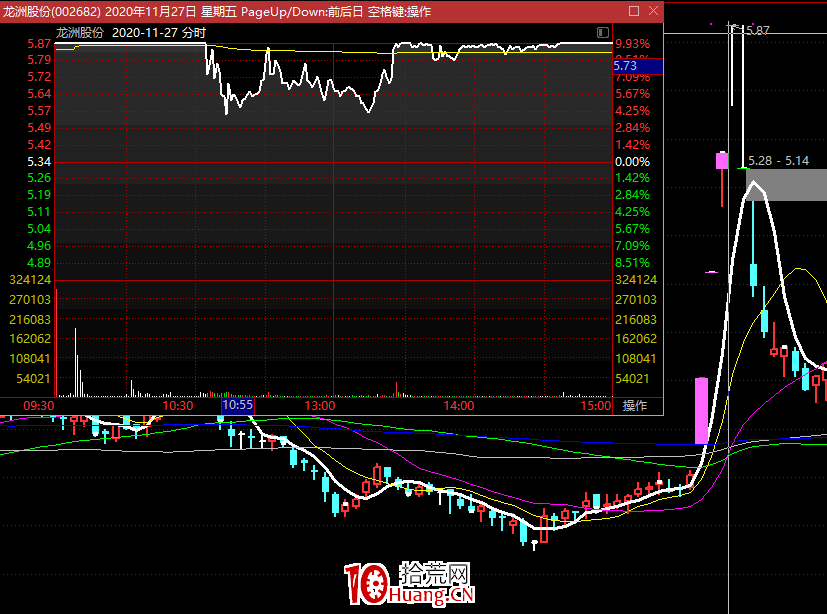
Task: Click the 15:00 time axis label
Action: (596, 406)
